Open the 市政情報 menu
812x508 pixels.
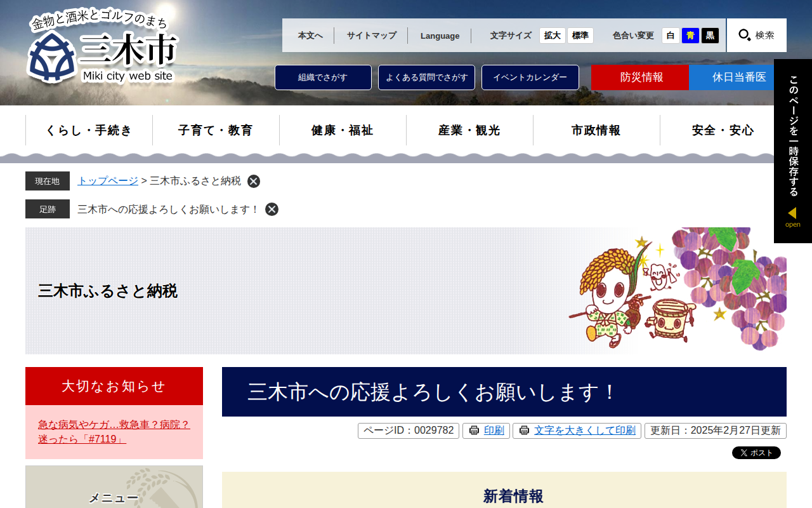596,130
